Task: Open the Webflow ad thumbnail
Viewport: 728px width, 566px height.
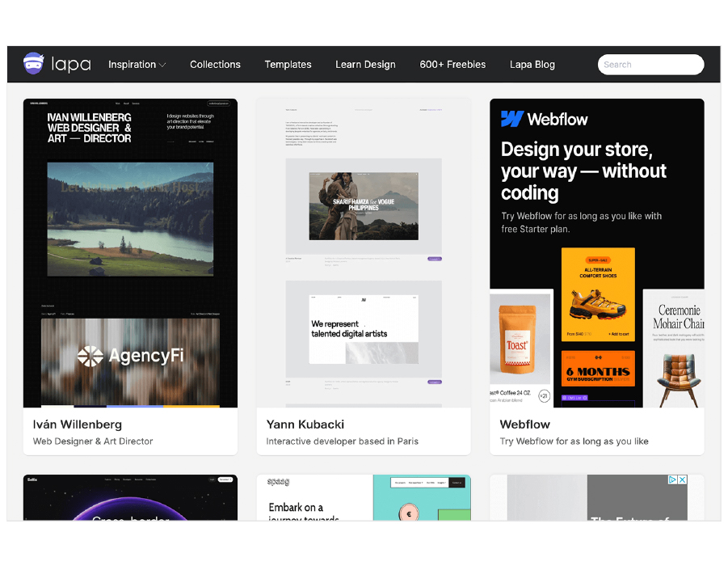Action: coord(597,253)
